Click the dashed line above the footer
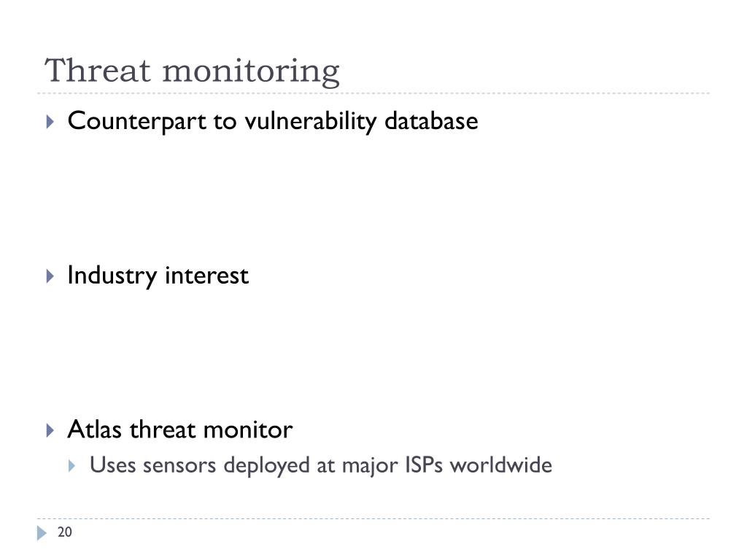This screenshot has height=560, width=747. [373, 518]
